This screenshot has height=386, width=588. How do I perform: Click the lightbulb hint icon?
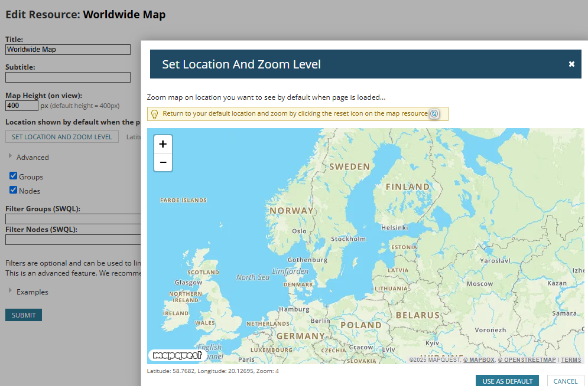pos(154,114)
